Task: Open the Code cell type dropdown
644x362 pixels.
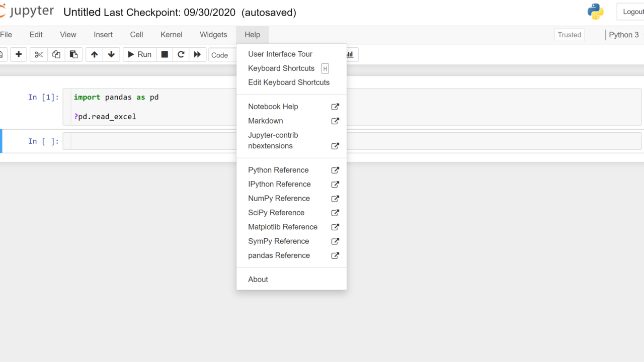Action: (223, 55)
